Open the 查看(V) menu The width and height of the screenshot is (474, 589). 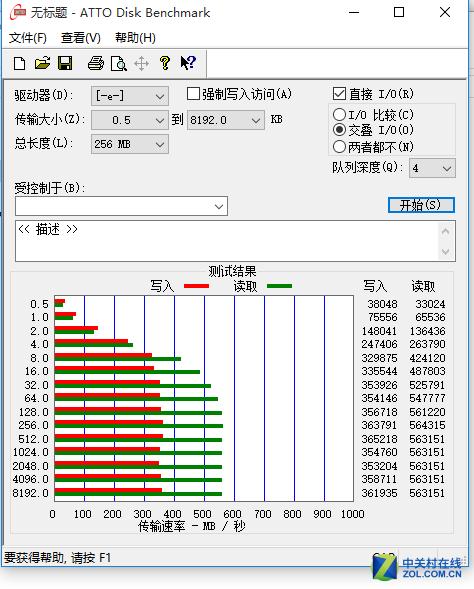(x=81, y=38)
